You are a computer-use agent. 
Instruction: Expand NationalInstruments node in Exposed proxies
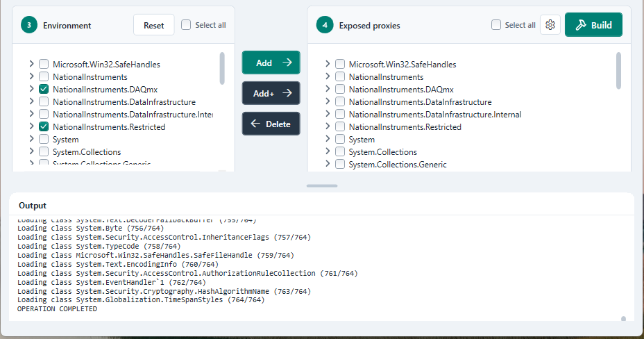[328, 76]
